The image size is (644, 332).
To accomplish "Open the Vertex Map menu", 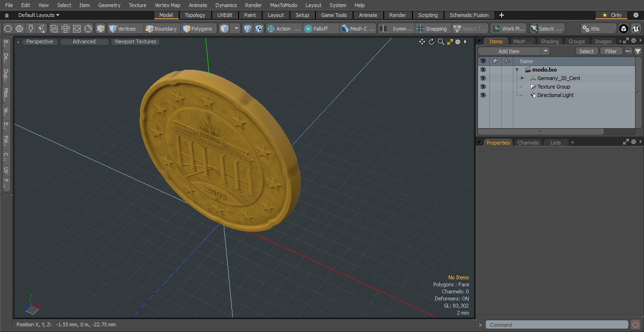I will pos(167,5).
